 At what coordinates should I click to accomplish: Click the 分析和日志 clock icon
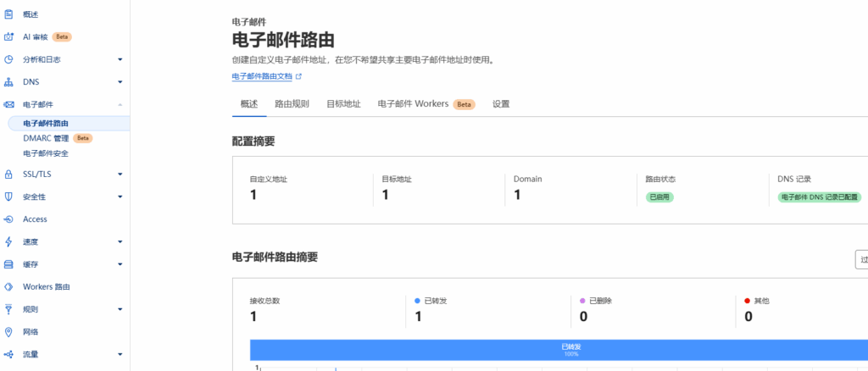pos(8,59)
